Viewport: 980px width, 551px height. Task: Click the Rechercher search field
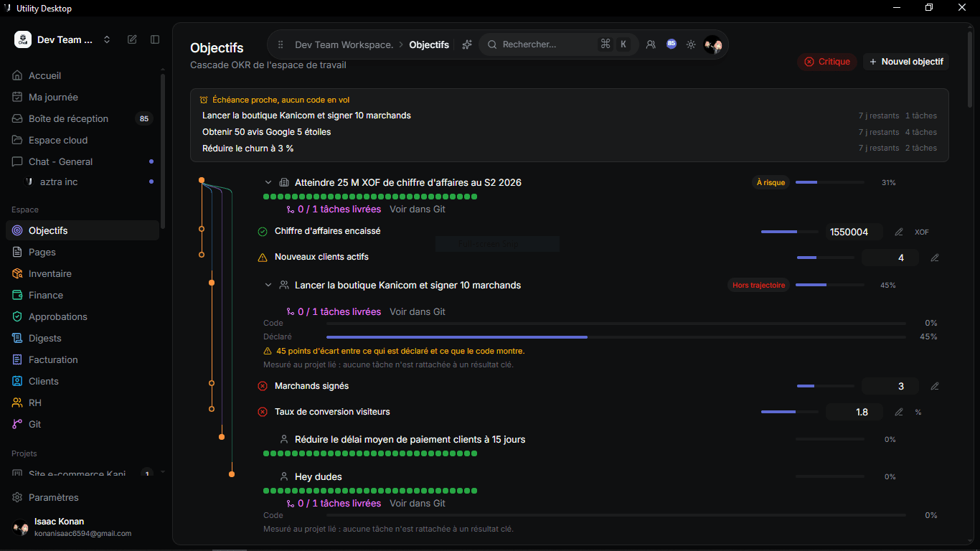pyautogui.click(x=558, y=44)
